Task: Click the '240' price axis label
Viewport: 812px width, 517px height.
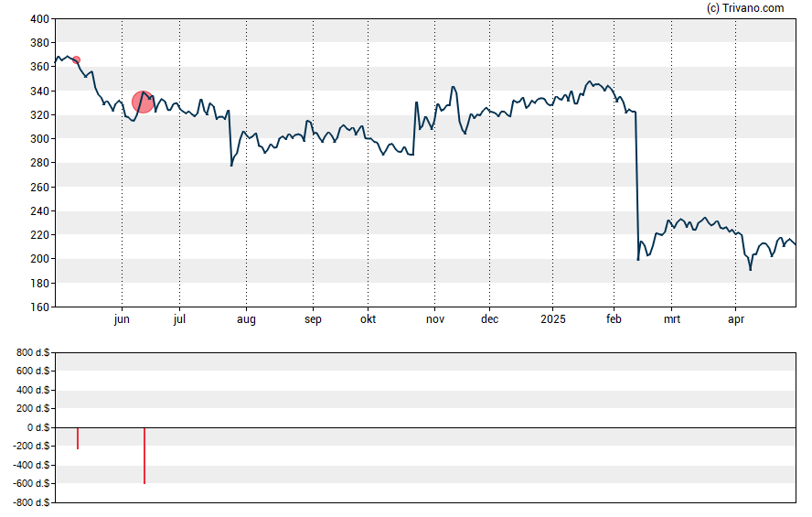Action: coord(40,211)
